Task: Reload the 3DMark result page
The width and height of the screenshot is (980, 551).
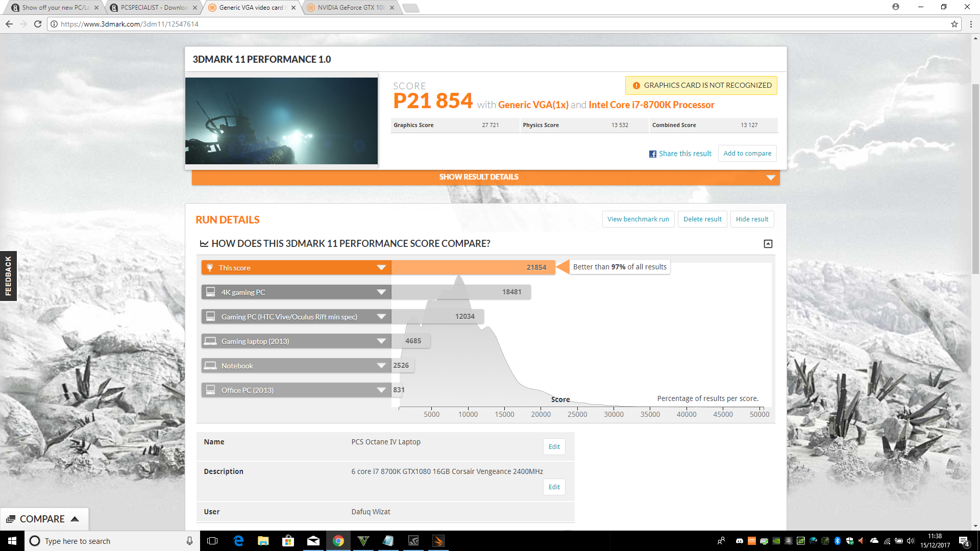Action: (x=37, y=24)
